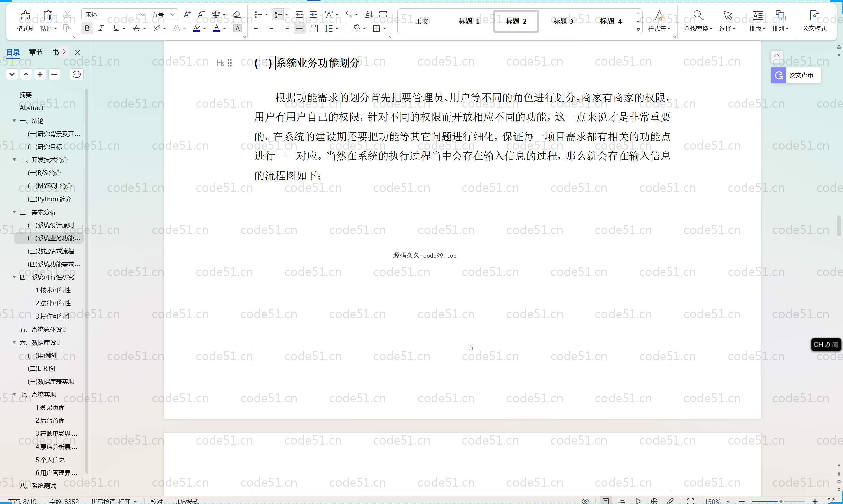The height and width of the screenshot is (504, 843).
Task: Apply distributed alignment
Action: (313, 29)
